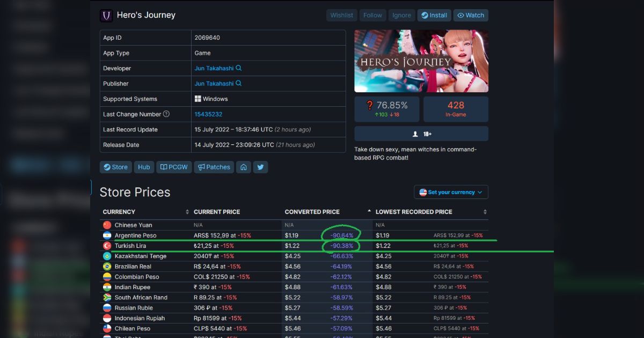
Task: Open the game's Twitter icon link
Action: click(260, 167)
